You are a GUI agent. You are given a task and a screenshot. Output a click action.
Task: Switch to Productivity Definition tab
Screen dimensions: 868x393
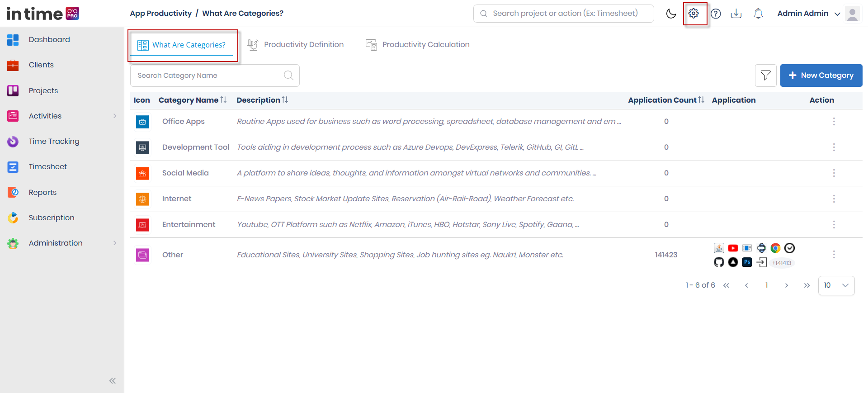point(296,45)
